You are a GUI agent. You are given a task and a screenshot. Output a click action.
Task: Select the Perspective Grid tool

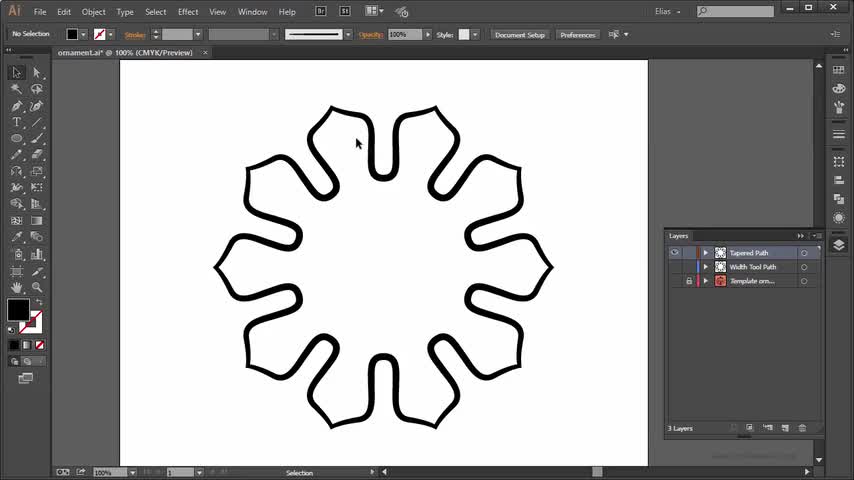36,204
